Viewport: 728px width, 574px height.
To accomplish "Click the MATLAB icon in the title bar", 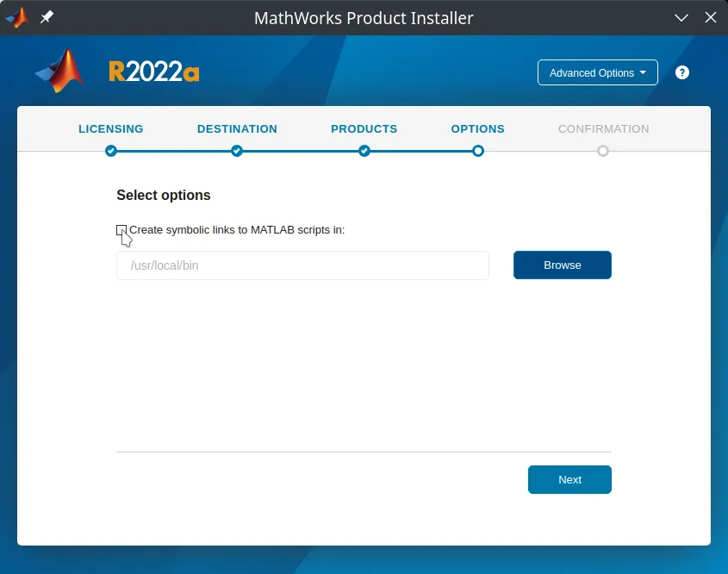I will pos(17,17).
